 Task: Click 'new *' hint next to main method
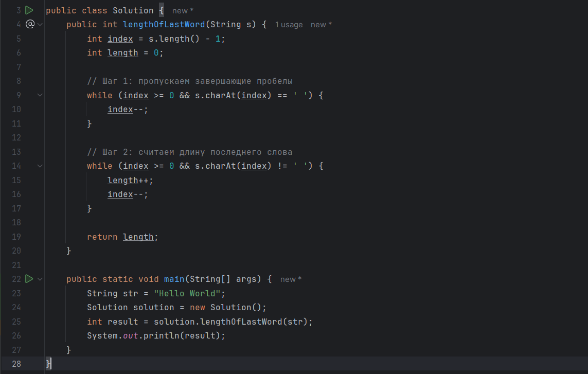[291, 279]
